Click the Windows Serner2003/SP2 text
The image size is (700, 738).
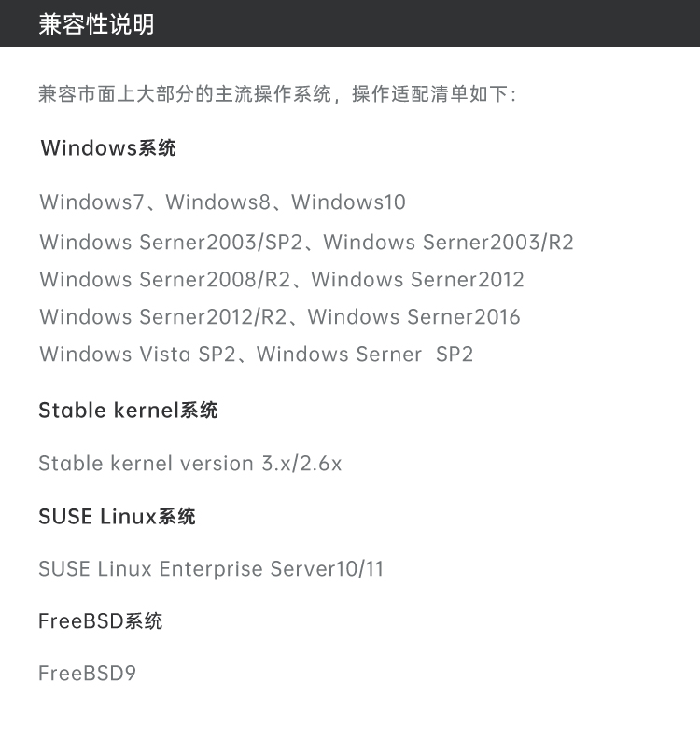[172, 243]
